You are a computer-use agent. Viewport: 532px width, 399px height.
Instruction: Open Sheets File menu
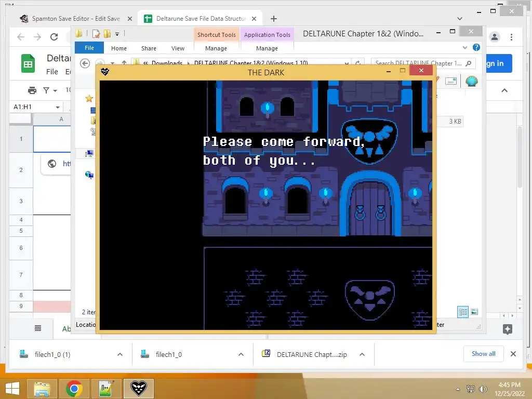pos(52,72)
